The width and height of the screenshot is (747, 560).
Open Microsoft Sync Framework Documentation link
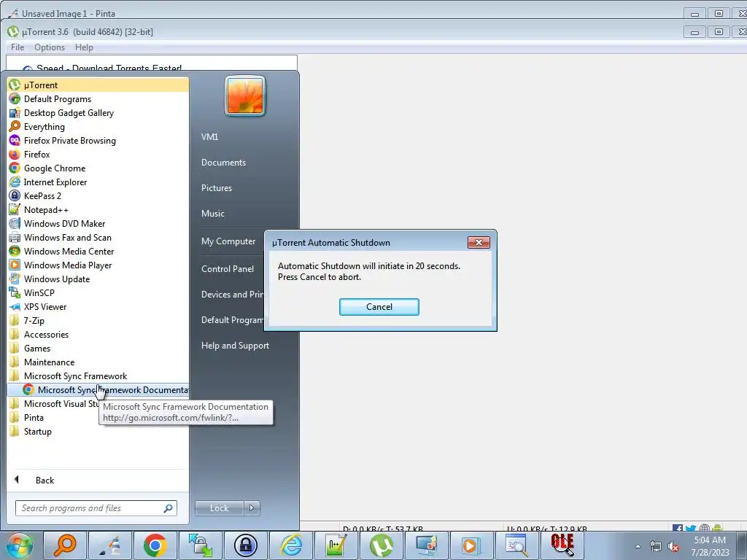(x=98, y=390)
